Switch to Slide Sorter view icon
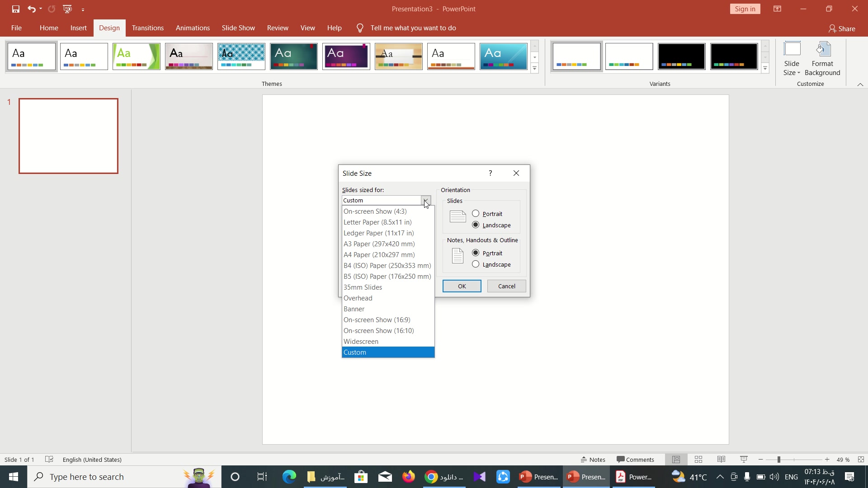 [x=698, y=460]
